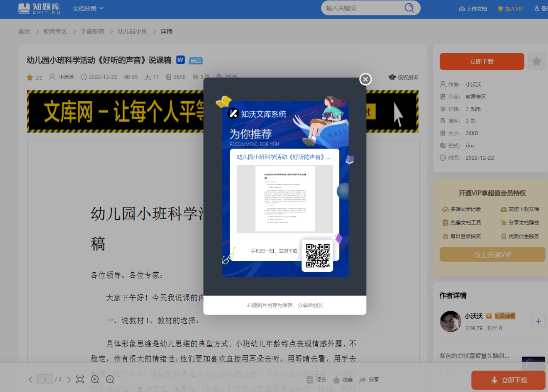Click 每日登录抽奖 gift icon
Viewport: 548px width, 392px height.
(x=445, y=236)
